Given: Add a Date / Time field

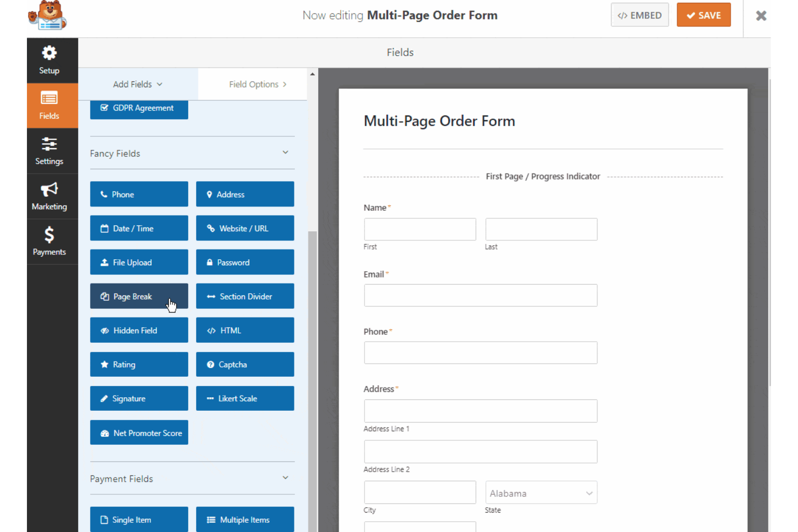Looking at the screenshot, I should point(139,228).
